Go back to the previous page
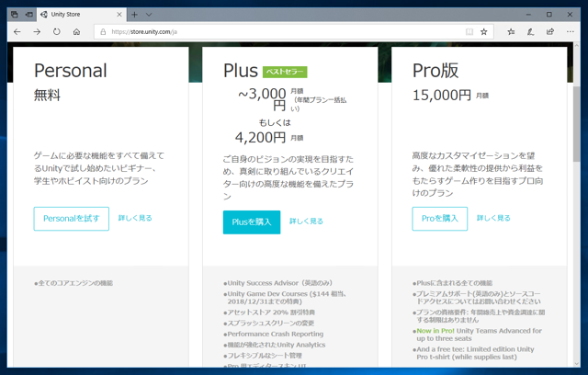 pyautogui.click(x=17, y=32)
